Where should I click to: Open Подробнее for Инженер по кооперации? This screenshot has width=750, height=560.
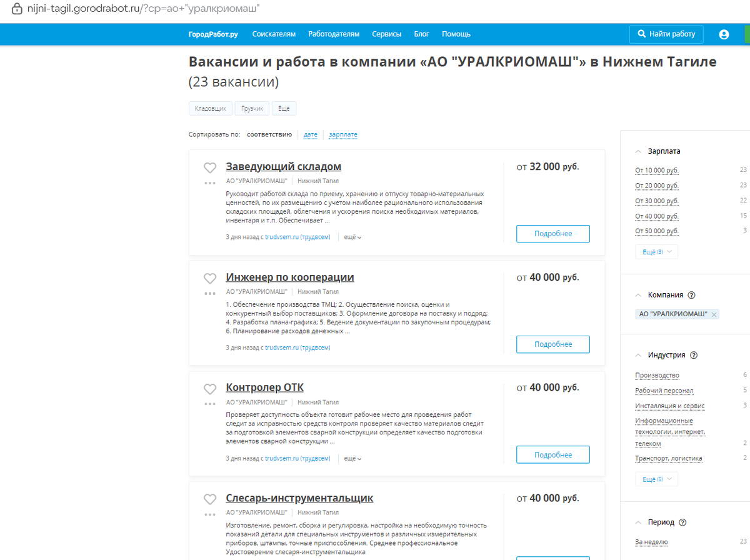[x=553, y=344]
